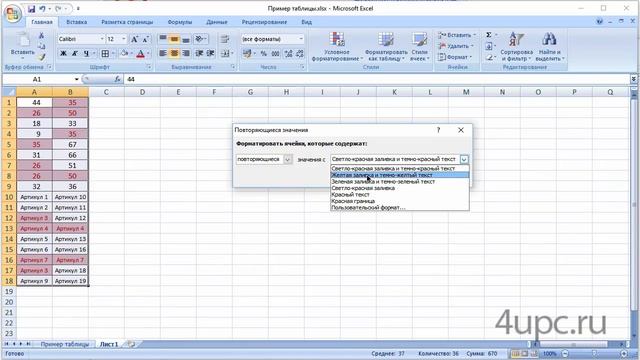Close the Повторяющиеся значения dialog
Image resolution: width=640 pixels, height=360 pixels.
pos(461,130)
